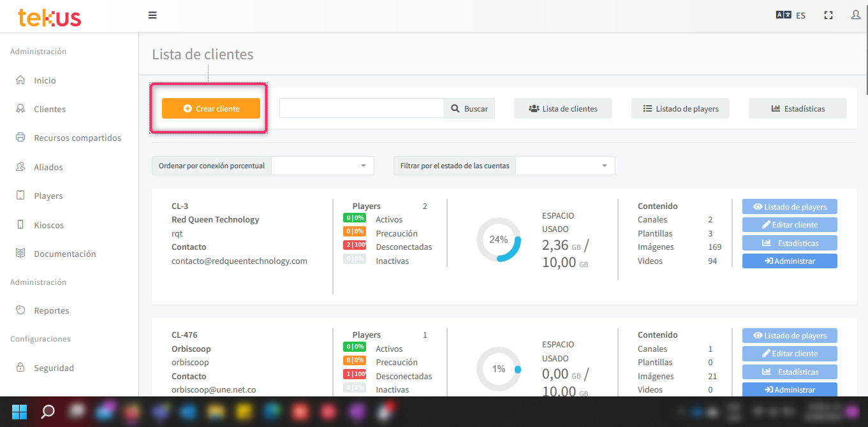Toggle fullscreen mode icon
Image resolution: width=868 pixels, height=427 pixels.
pos(828,15)
